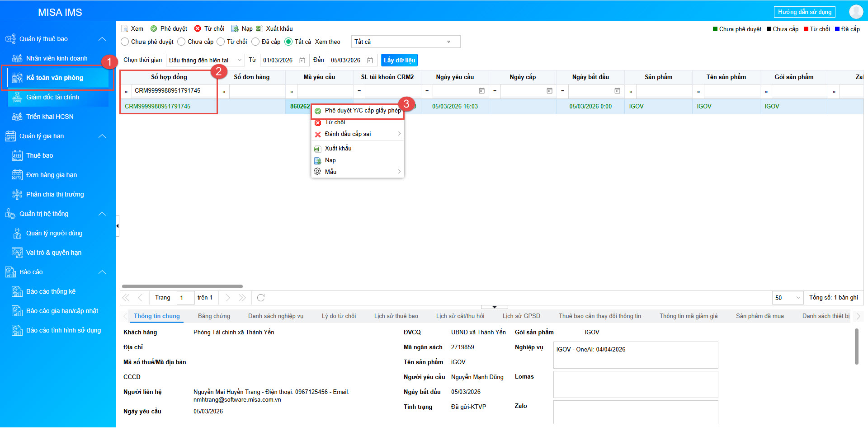Click the Xuất khẩu export icon in toolbar
This screenshot has height=431, width=868.
[x=259, y=29]
